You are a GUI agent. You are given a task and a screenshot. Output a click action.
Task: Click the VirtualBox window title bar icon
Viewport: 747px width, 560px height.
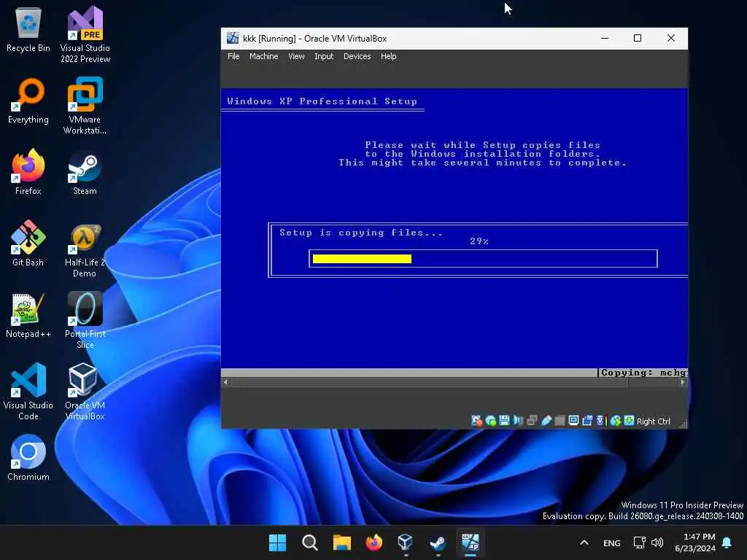pos(233,38)
